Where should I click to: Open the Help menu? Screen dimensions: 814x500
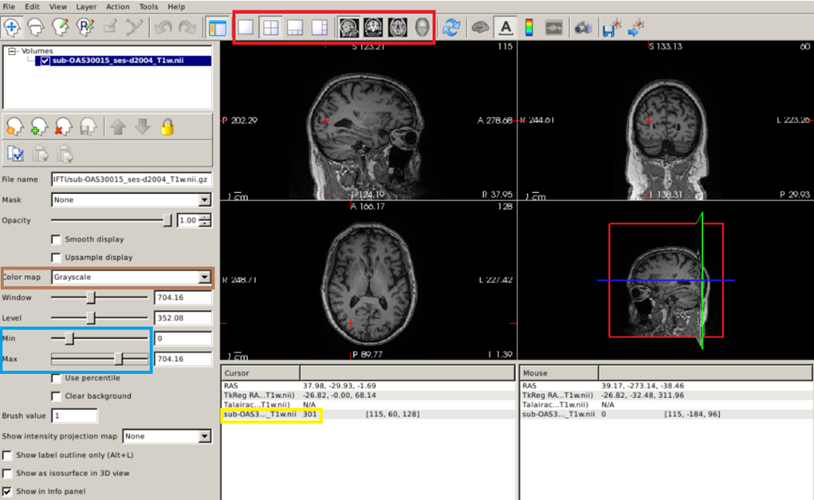point(177,7)
